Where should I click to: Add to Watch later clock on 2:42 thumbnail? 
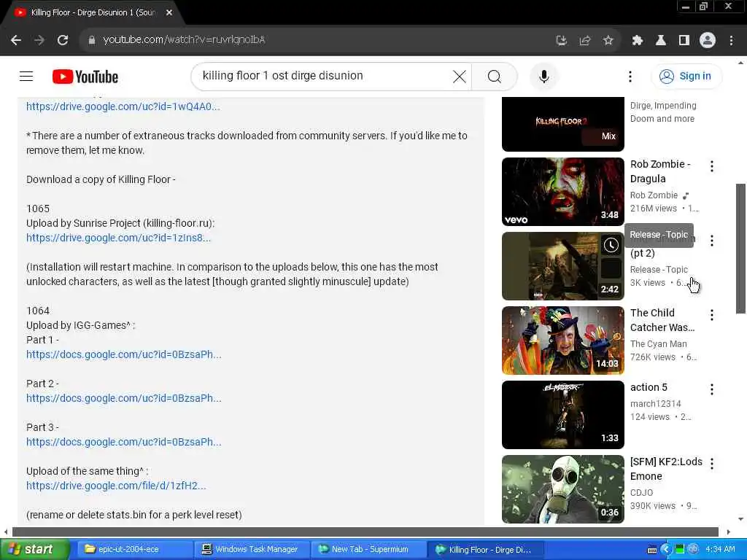point(611,245)
